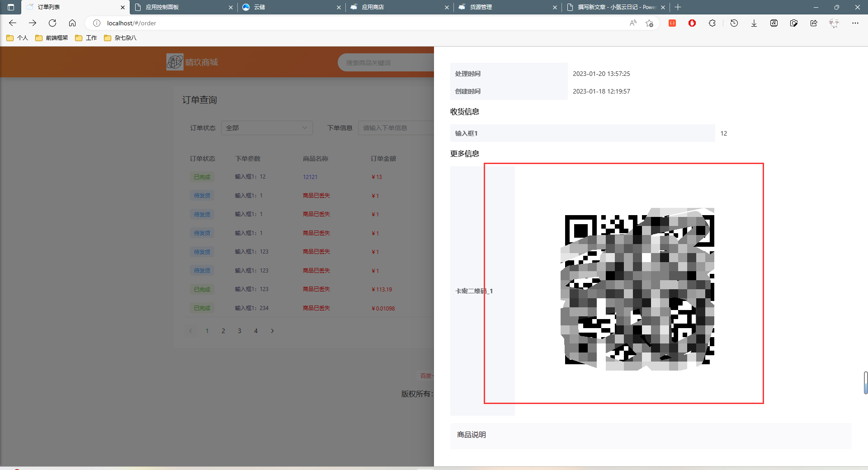Click the previous page arrow in pagination
The height and width of the screenshot is (470, 868).
pos(191,331)
